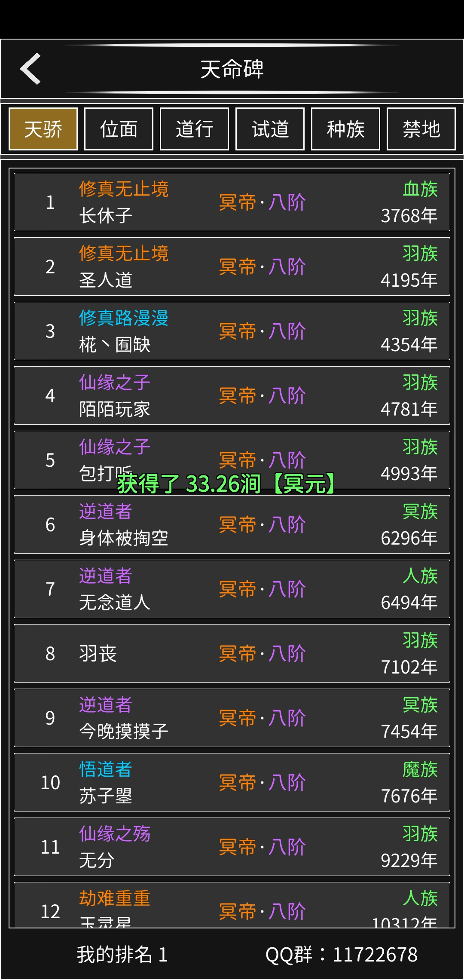
Task: Tap the 血族 race label
Action: point(420,189)
